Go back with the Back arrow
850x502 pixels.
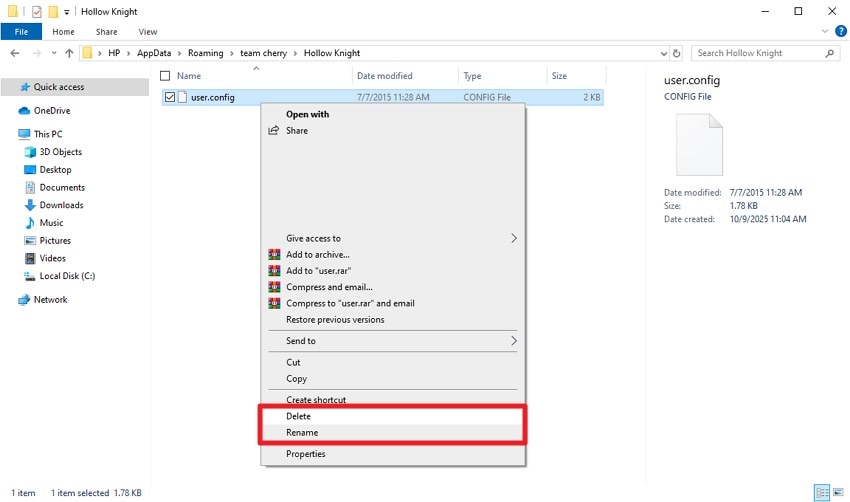point(15,53)
